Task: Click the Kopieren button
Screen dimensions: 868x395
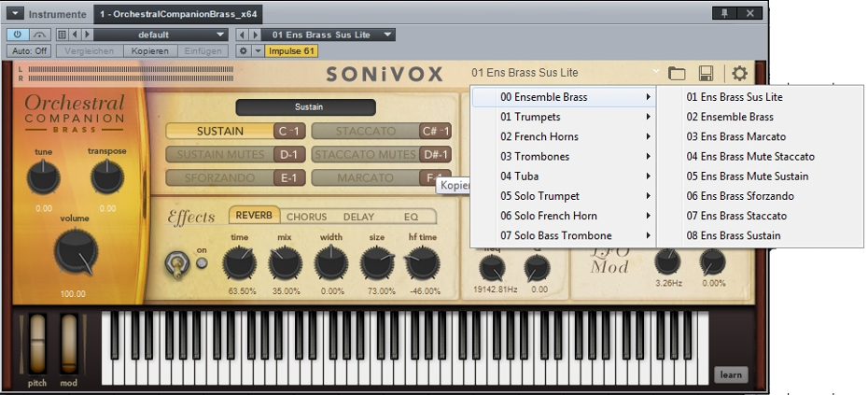Action: (x=149, y=51)
